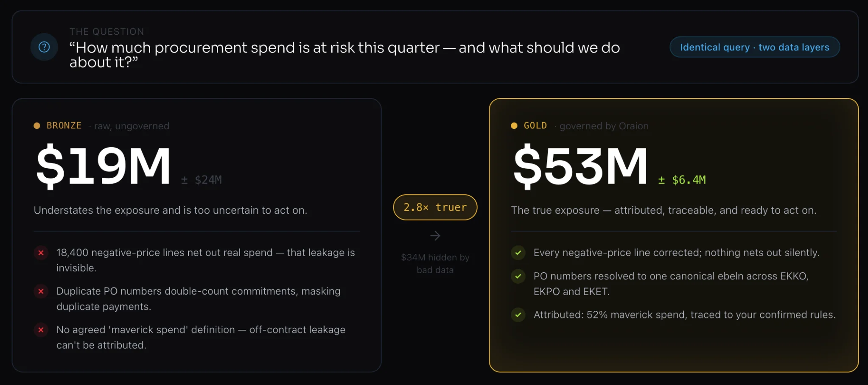Click the procurement spend question text

344,55
